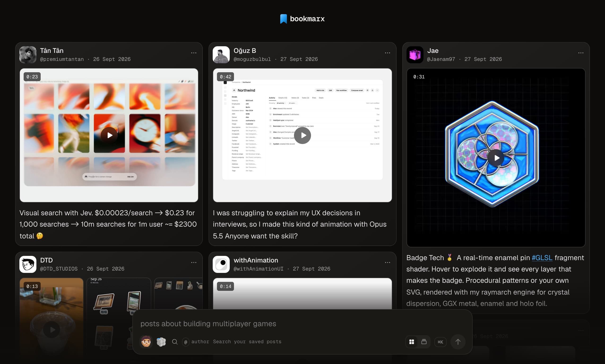Click the bookmarx bookmark logo icon

click(283, 19)
